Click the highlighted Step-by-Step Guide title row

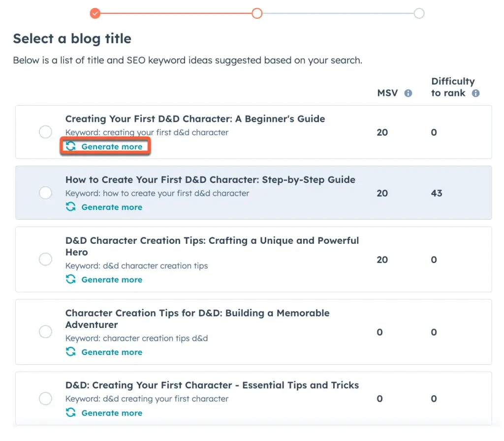(210, 180)
